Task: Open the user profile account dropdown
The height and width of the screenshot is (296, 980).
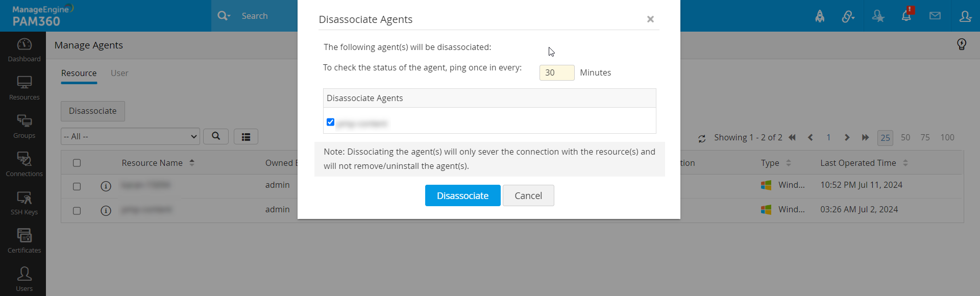Action: click(966, 16)
